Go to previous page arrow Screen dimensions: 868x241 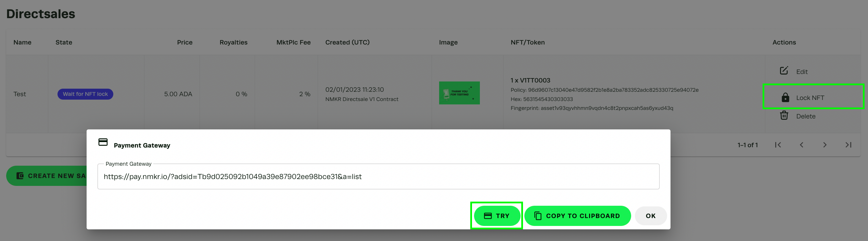pyautogui.click(x=801, y=145)
